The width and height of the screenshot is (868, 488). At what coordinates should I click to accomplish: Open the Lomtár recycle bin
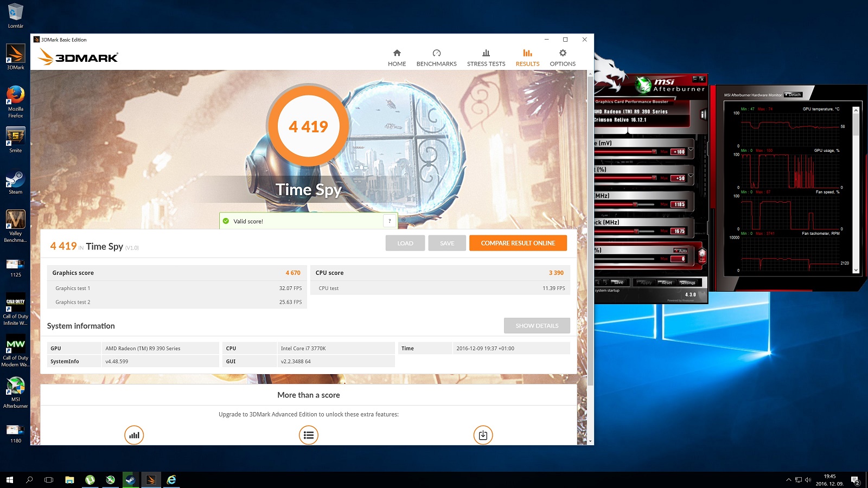(16, 15)
